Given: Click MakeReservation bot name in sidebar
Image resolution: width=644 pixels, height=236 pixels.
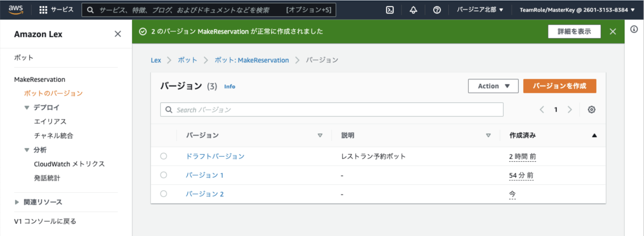Looking at the screenshot, I should 40,79.
